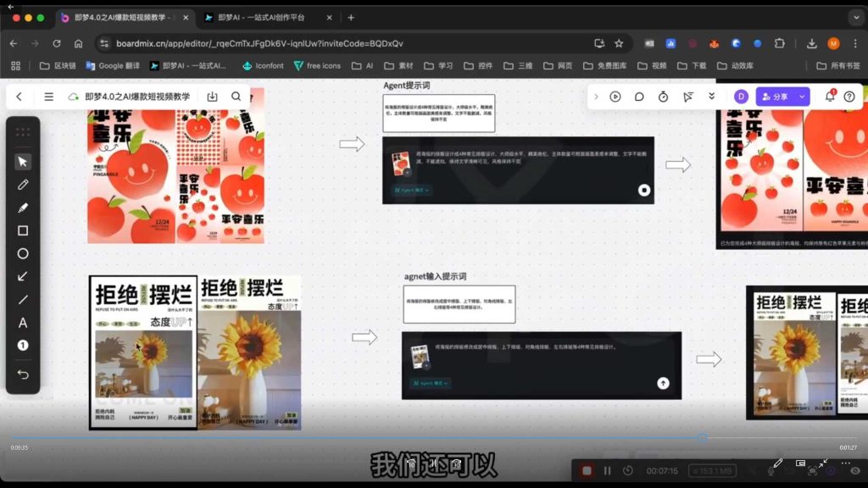This screenshot has height=488, width=868.
Task: Select the arrow selection tool
Action: click(23, 161)
